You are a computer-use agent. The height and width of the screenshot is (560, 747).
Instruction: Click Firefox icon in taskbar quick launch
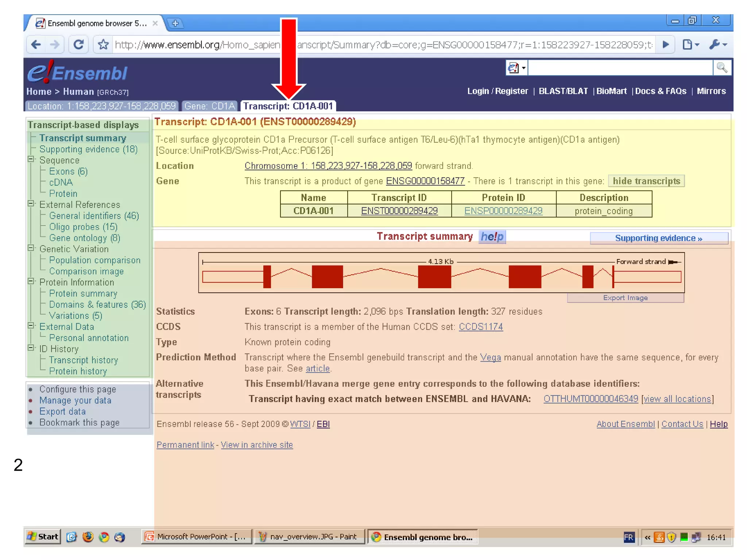[88, 537]
